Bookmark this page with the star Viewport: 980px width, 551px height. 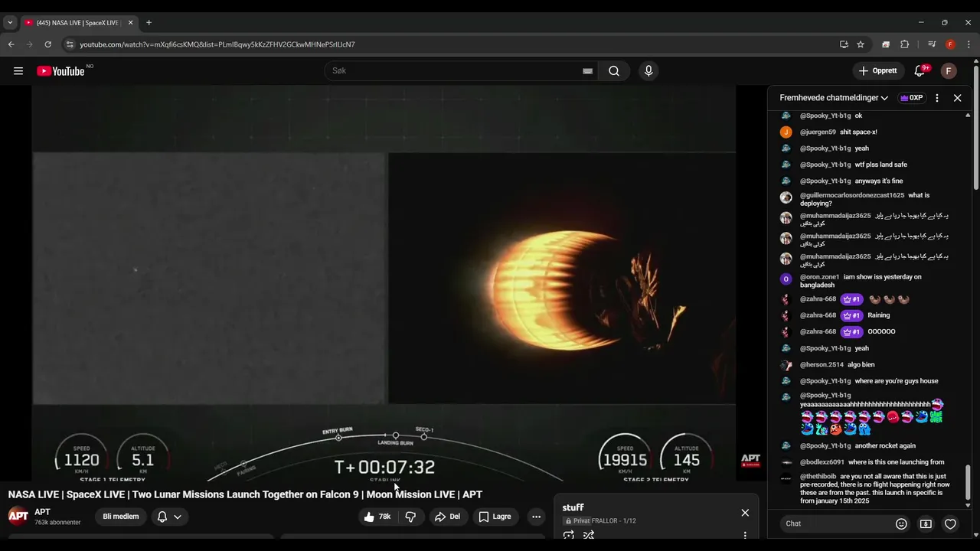(861, 44)
